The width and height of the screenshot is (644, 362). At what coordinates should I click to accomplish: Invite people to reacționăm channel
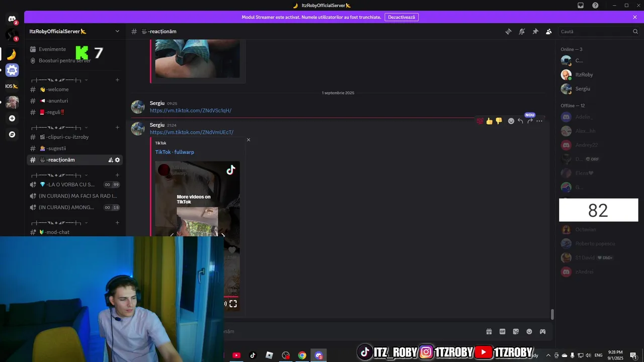(x=110, y=160)
